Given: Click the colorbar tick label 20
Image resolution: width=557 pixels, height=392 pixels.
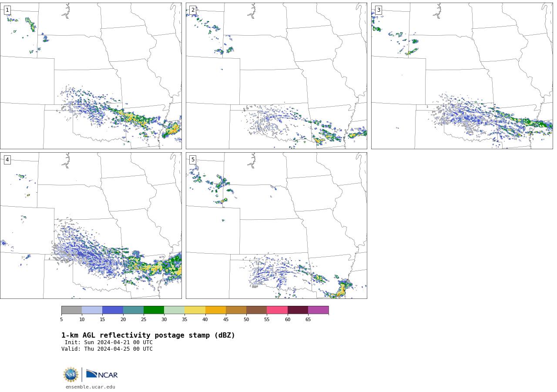Looking at the screenshot, I should (x=123, y=320).
